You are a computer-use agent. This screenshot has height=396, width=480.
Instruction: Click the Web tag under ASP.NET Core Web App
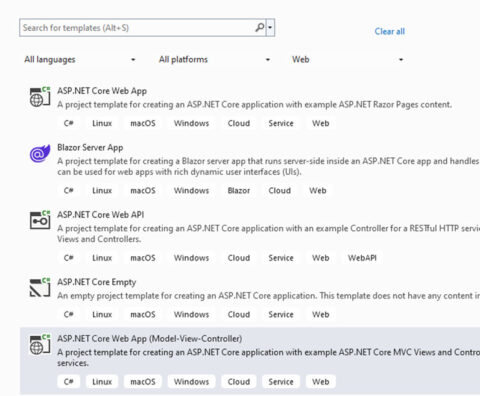pos(321,123)
